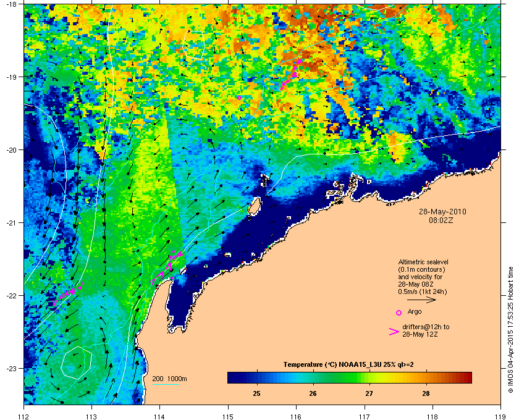The image size is (519, 420).
Task: Click the -21 latitude axis label
Action: (x=12, y=222)
